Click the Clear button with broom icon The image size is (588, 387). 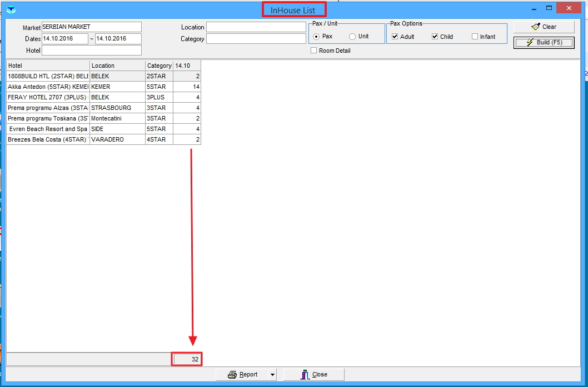[x=544, y=27]
